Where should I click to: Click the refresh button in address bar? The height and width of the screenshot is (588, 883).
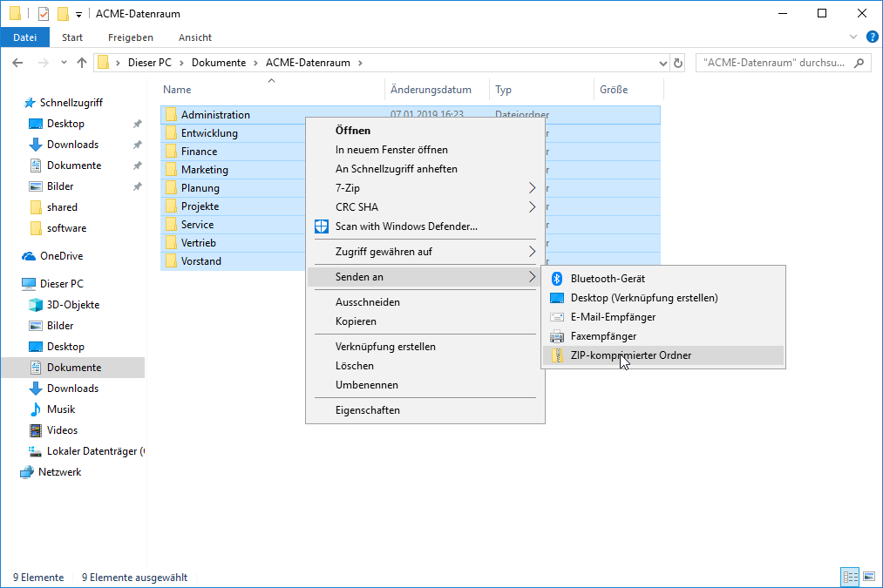679,63
